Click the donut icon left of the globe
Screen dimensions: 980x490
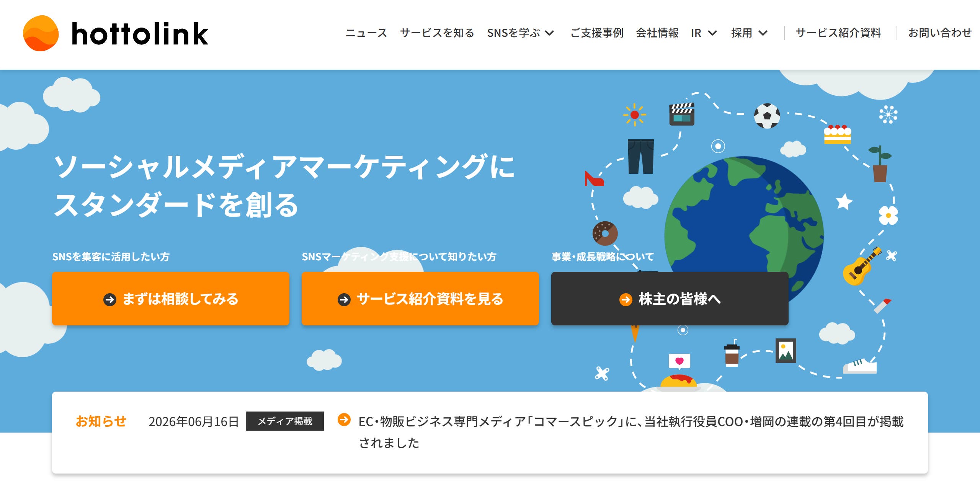(x=605, y=233)
